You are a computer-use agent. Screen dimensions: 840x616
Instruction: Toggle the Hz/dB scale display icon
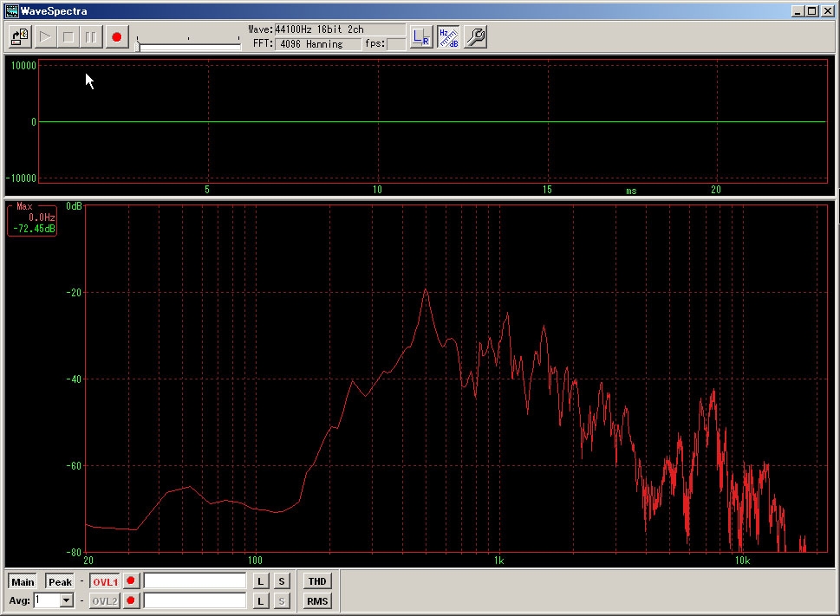448,37
